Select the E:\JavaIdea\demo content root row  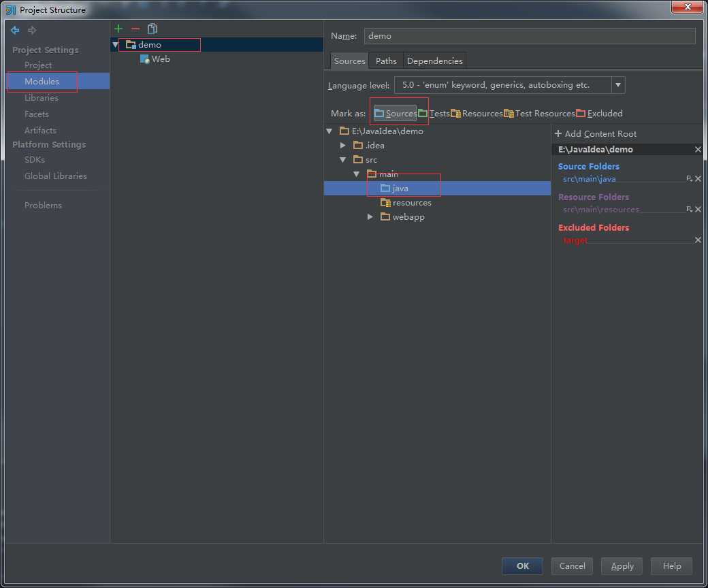coord(381,131)
